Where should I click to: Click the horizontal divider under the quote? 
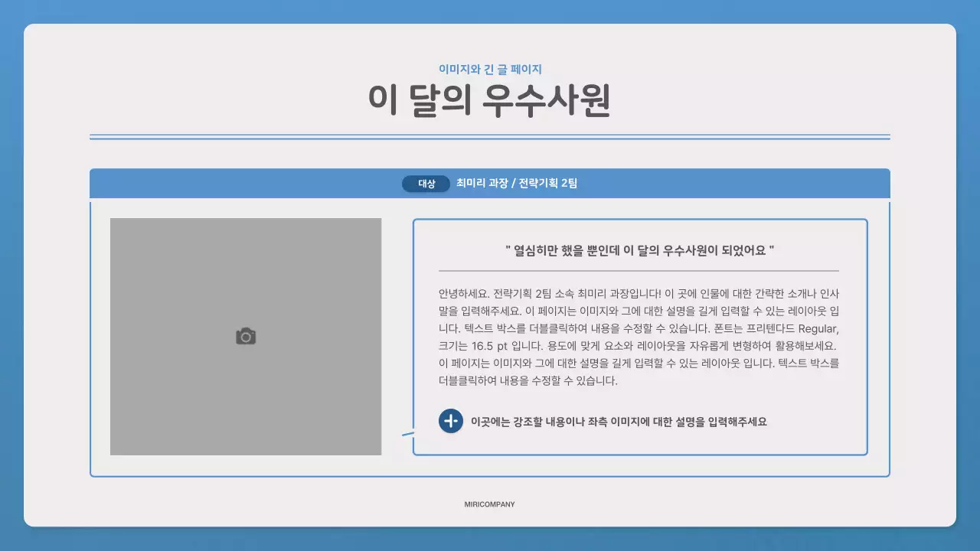[x=640, y=270]
